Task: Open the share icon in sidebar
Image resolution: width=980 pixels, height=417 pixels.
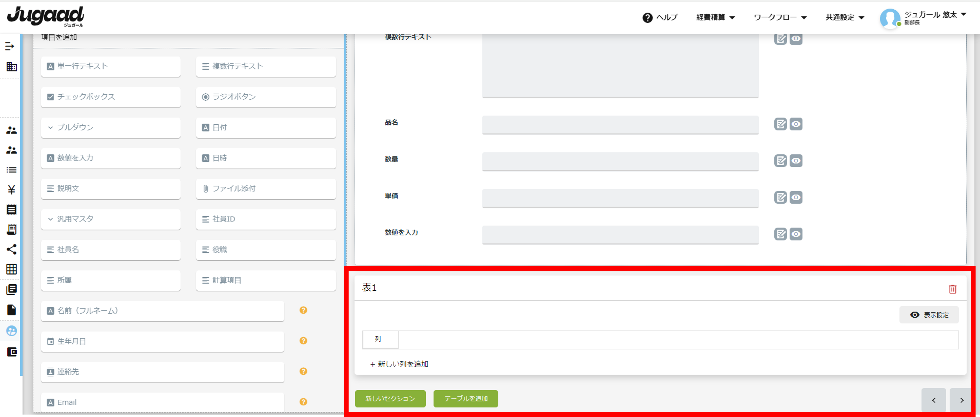Action: [11, 249]
